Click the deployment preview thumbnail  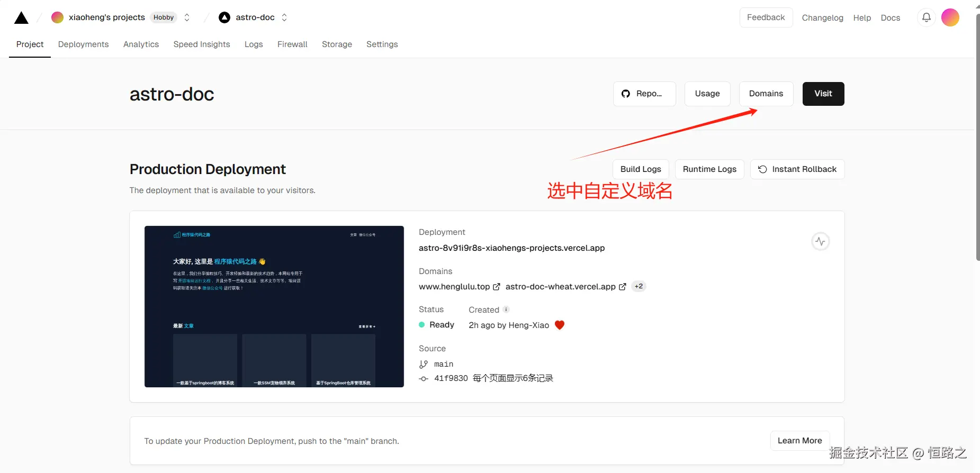tap(274, 306)
